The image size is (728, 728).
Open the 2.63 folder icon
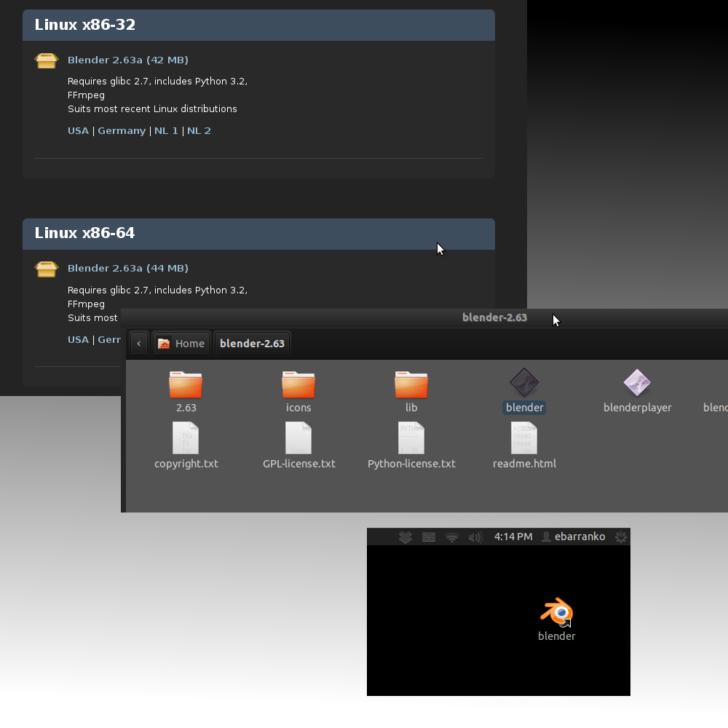tap(186, 384)
